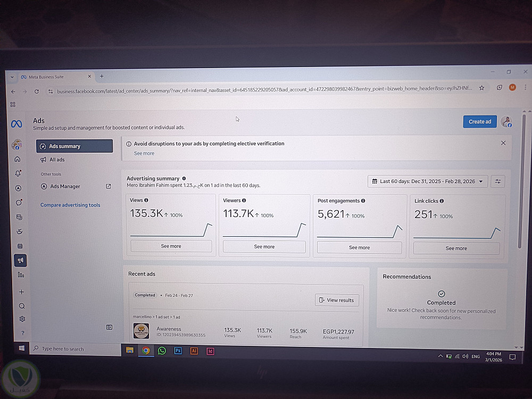Open the Planner calendar sidebar icon
The image size is (532, 399).
pyautogui.click(x=20, y=246)
